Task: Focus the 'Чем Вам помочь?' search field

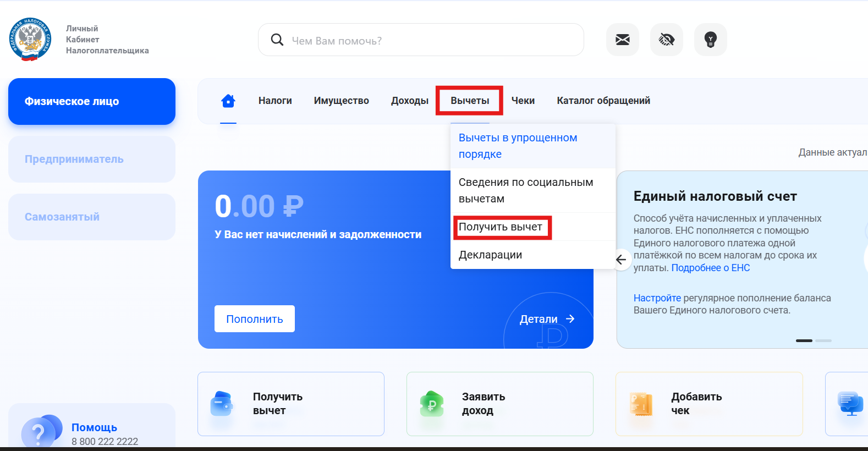Action: (421, 40)
